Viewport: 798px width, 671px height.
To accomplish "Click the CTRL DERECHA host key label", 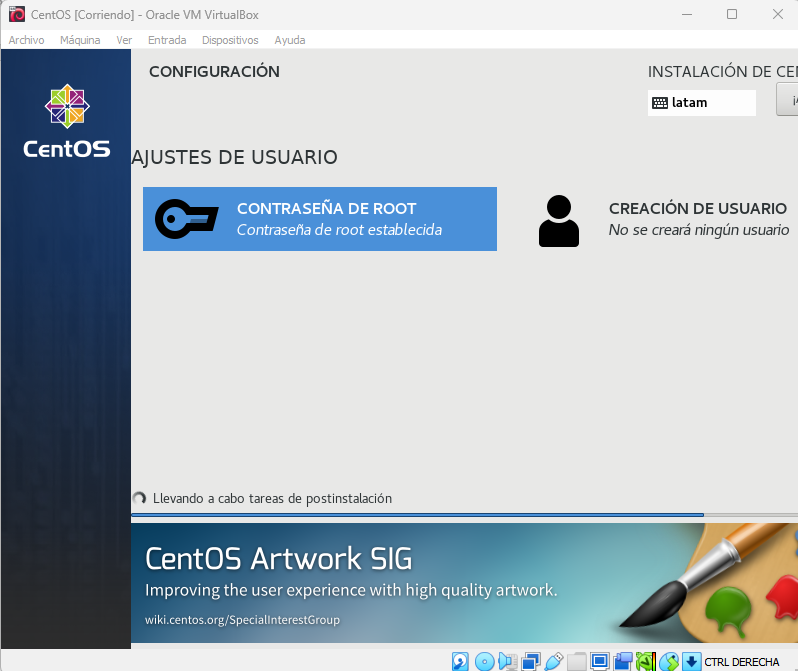I will (x=742, y=662).
